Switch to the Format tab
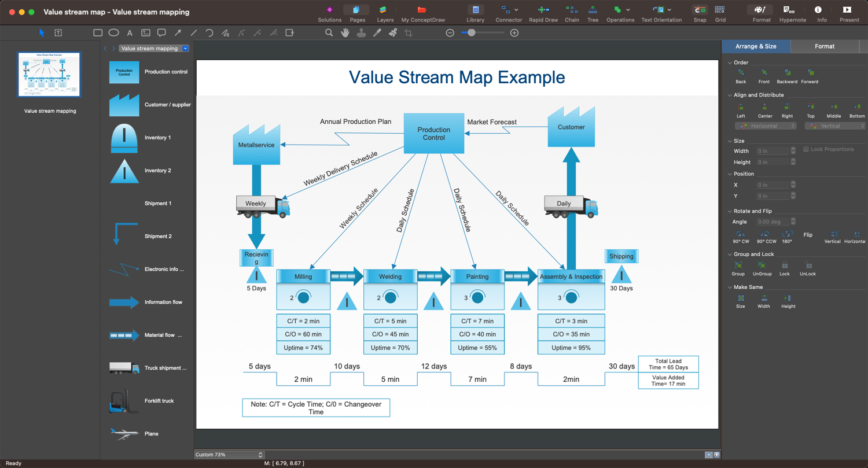 click(825, 46)
